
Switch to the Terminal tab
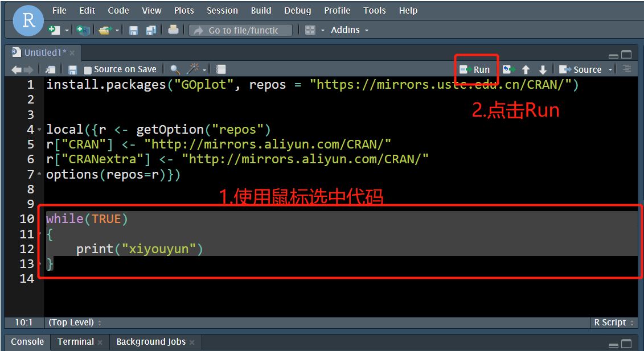pyautogui.click(x=75, y=342)
